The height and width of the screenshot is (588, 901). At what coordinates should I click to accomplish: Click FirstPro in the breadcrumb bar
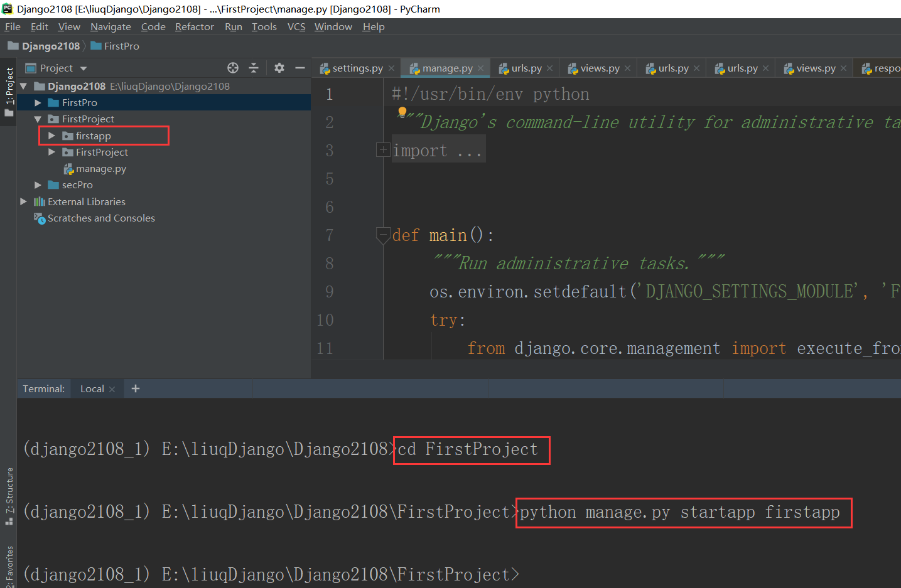[x=121, y=46]
